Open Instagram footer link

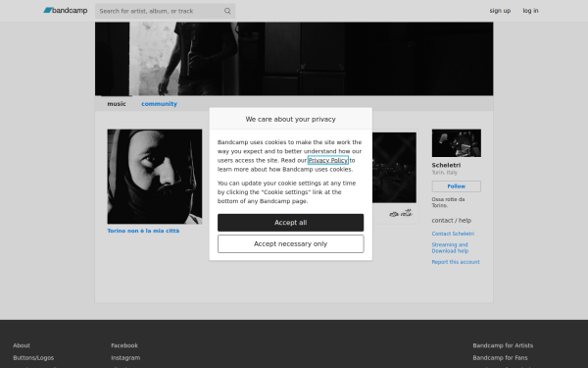point(125,358)
